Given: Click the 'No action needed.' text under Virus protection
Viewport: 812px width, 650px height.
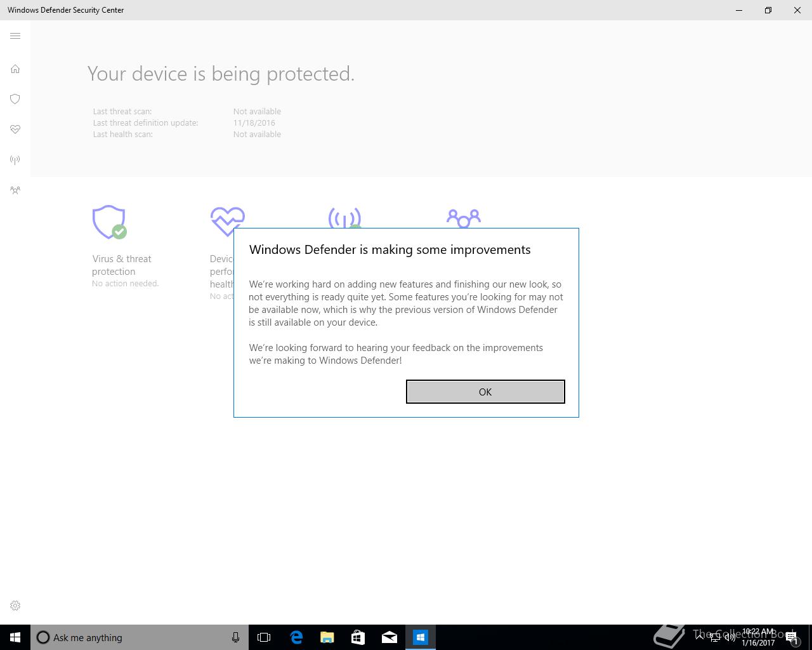Looking at the screenshot, I should (125, 284).
